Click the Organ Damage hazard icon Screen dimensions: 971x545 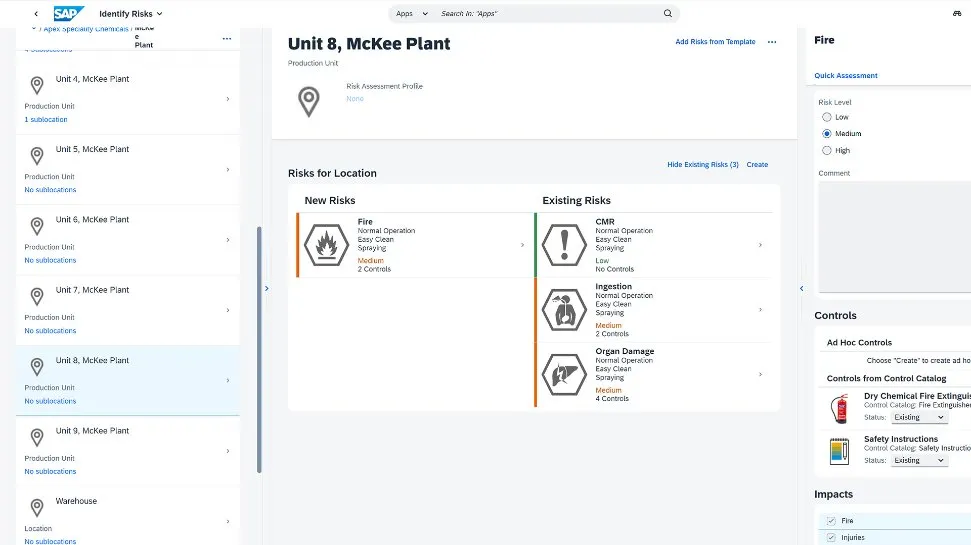564,375
